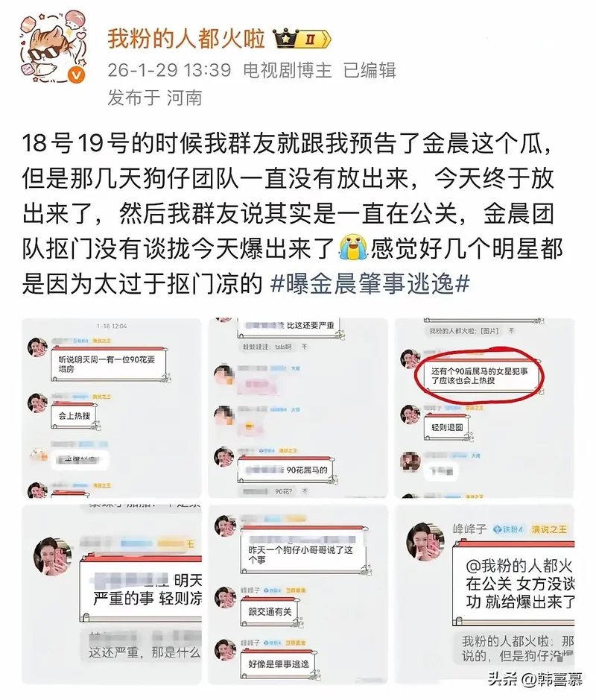Viewport: 596px width, 700px height.
Task: Open the 我粉的人都火啦 username profile
Action: click(x=186, y=39)
